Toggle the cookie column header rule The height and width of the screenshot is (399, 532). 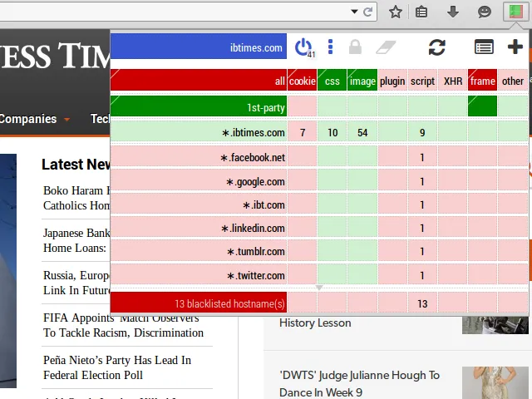pyautogui.click(x=302, y=81)
